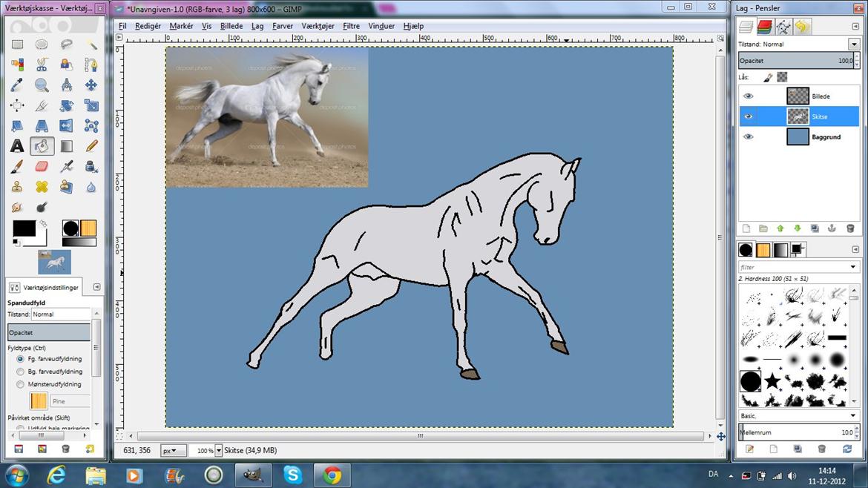Pick the Eraser tool
This screenshot has width=868, height=488.
coord(42,166)
